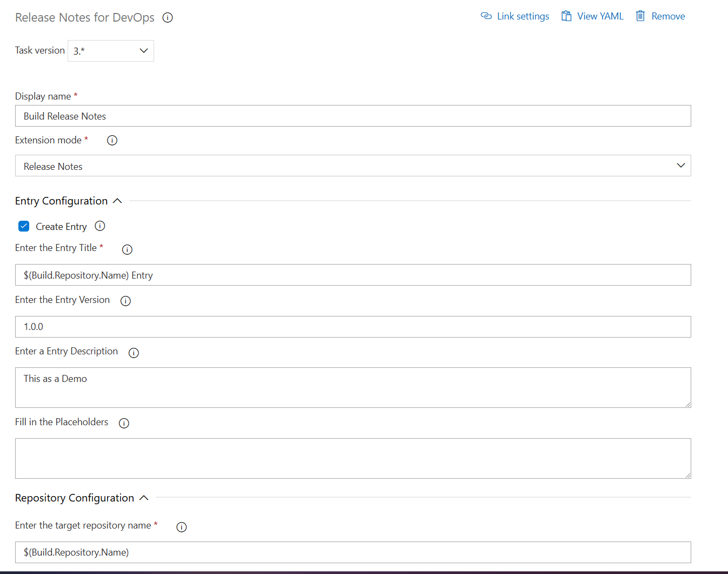Open info tooltip for Release Notes for DevOps
The image size is (728, 574).
point(167,17)
